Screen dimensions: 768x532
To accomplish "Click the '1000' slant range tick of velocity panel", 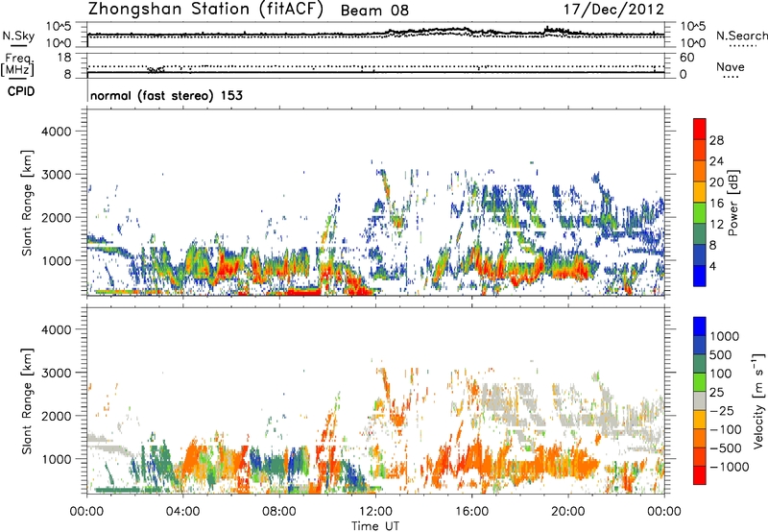I will pyautogui.click(x=56, y=459).
